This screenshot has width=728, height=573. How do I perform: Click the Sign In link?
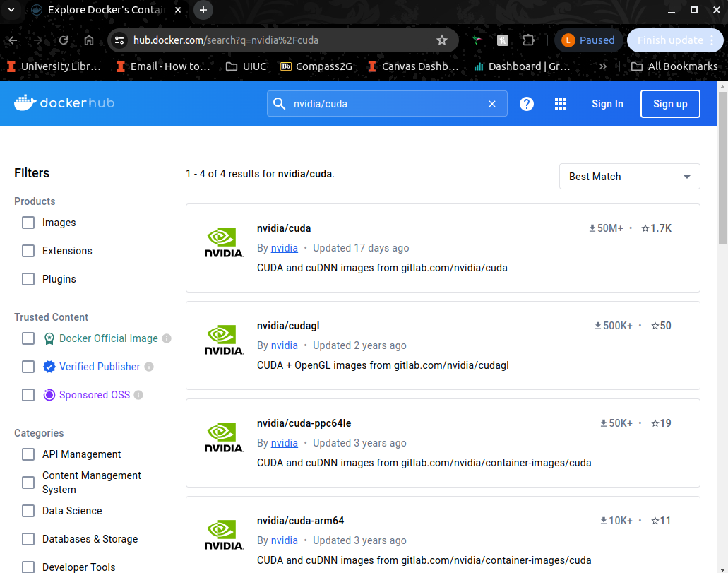tap(607, 104)
